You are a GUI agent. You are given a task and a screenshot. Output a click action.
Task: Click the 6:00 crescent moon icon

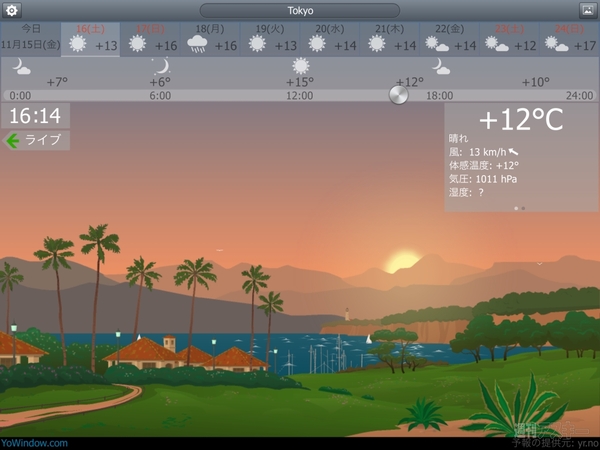pyautogui.click(x=161, y=66)
